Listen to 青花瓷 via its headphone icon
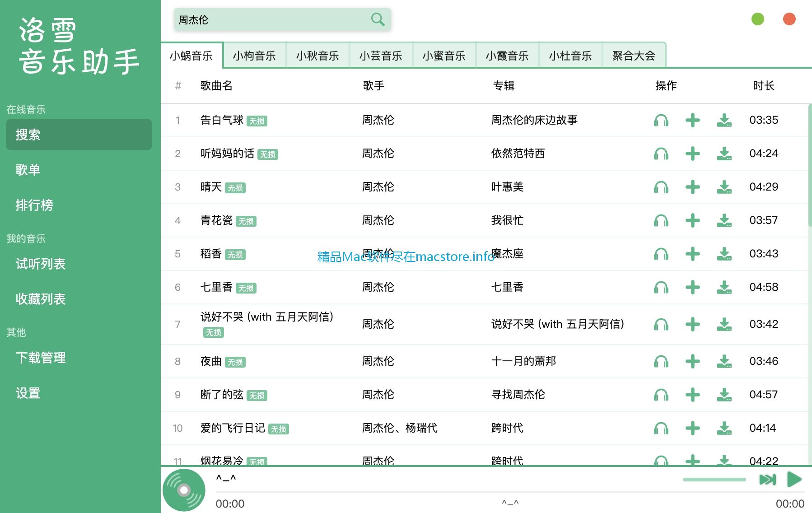812x513 pixels. coord(661,220)
